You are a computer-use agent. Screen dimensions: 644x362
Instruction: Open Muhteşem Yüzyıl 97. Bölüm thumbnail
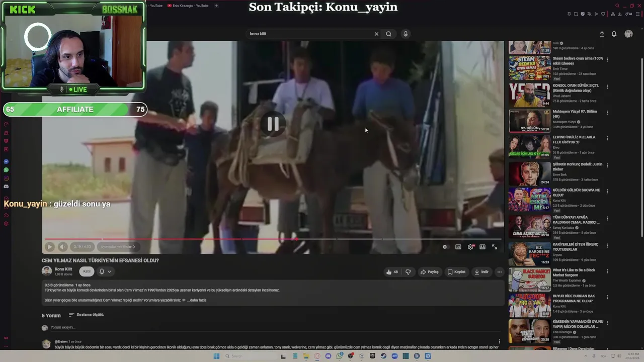[x=530, y=121]
